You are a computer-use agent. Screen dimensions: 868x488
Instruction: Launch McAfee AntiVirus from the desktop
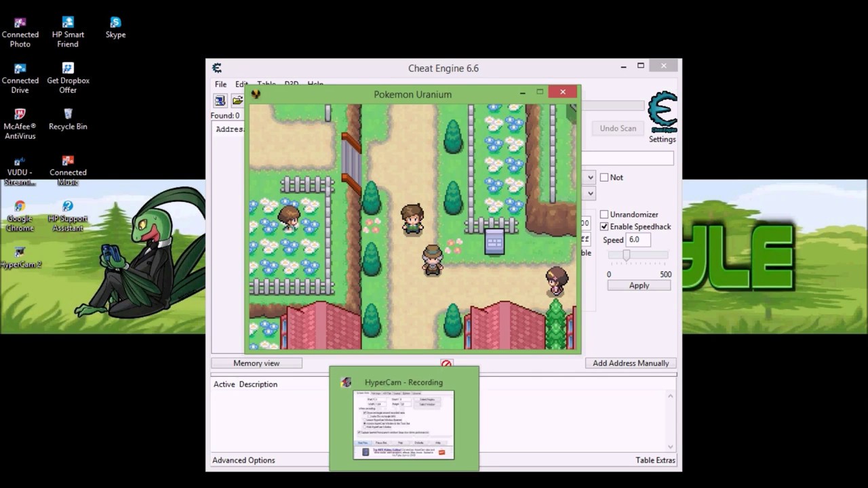[x=20, y=125]
